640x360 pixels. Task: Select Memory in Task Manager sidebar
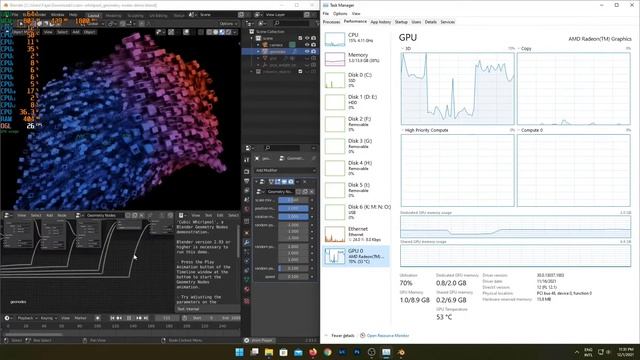pyautogui.click(x=356, y=58)
